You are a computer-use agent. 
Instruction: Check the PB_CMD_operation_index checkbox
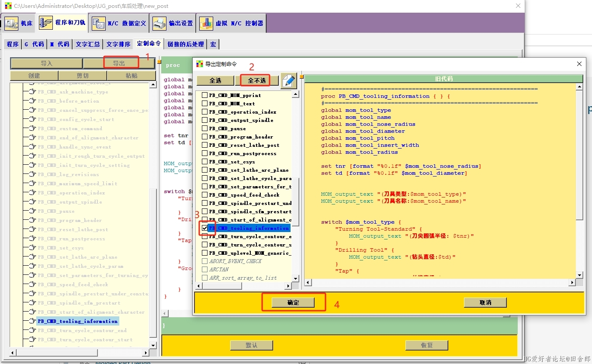(204, 112)
